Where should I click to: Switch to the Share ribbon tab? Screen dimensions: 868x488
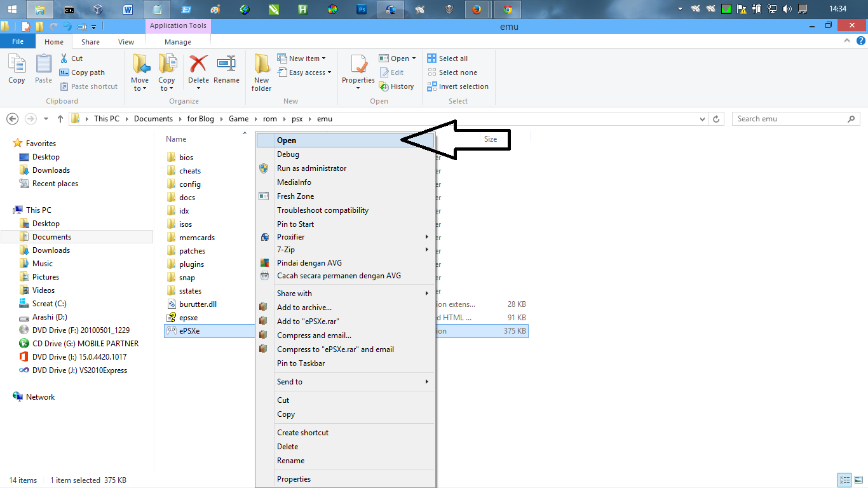[x=90, y=42]
